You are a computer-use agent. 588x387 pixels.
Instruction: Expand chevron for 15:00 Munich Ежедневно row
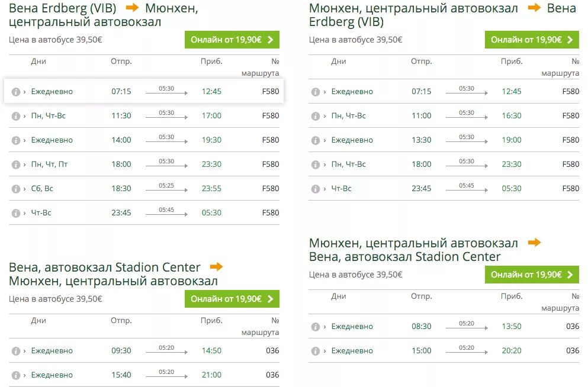[324, 351]
